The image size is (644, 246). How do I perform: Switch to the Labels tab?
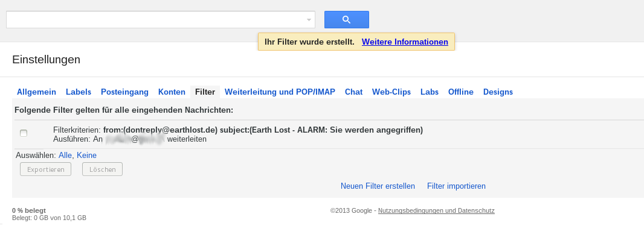point(79,92)
